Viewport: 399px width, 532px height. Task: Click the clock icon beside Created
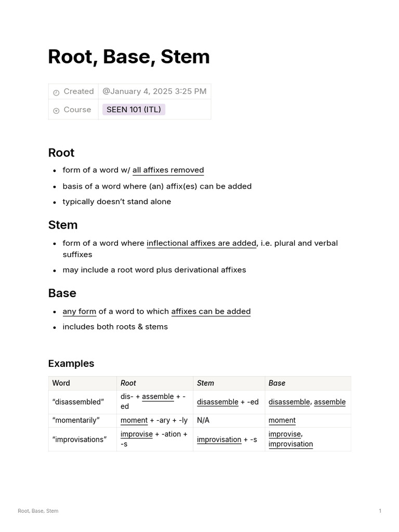tap(56, 92)
